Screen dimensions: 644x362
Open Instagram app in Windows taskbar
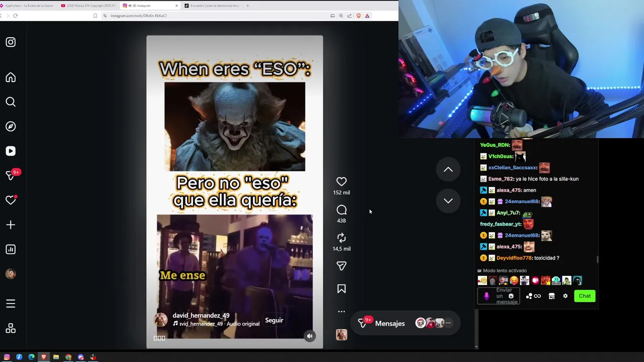(x=7, y=357)
